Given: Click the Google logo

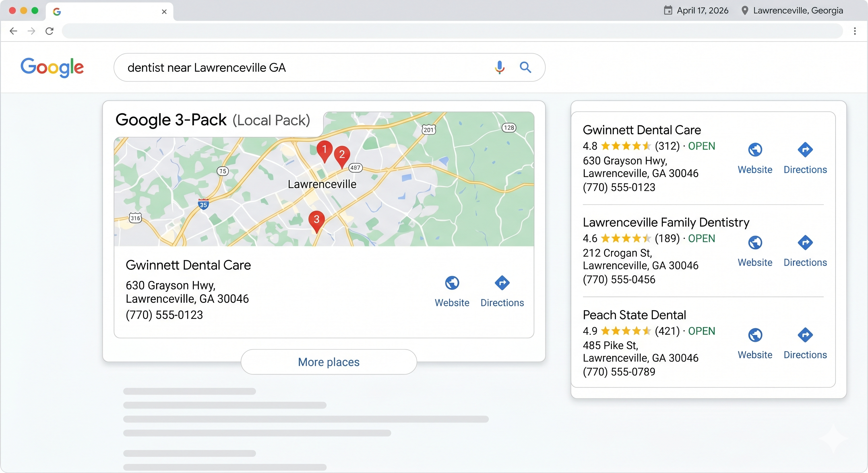Looking at the screenshot, I should 52,67.
